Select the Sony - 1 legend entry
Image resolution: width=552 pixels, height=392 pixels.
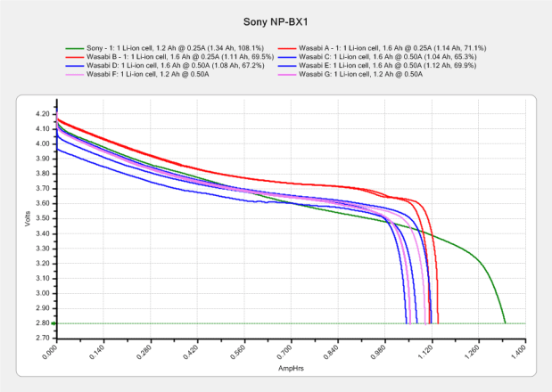(x=164, y=48)
